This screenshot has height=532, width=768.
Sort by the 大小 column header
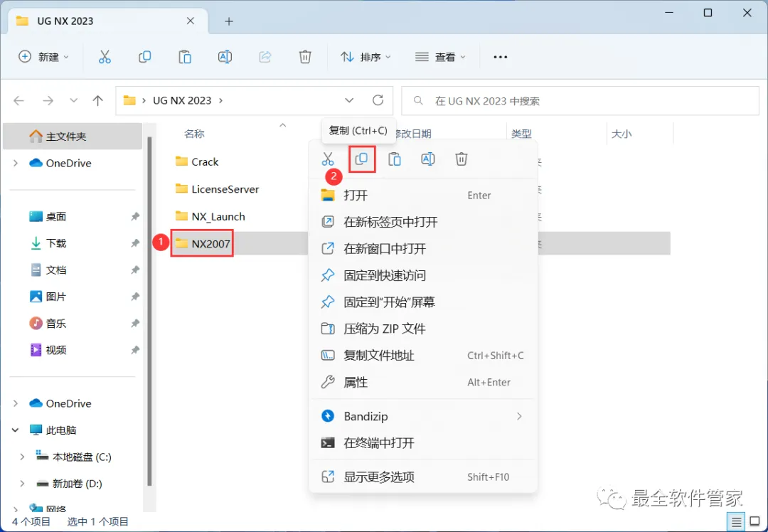point(621,134)
